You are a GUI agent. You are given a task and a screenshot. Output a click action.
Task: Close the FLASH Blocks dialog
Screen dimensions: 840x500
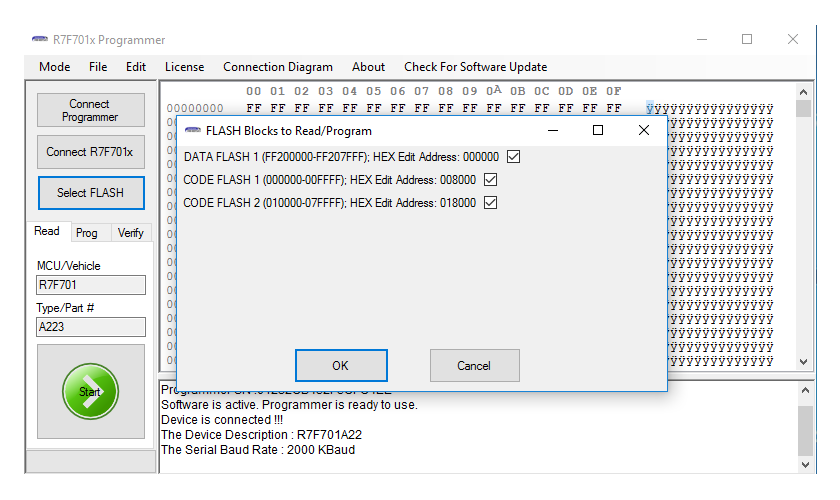(644, 130)
